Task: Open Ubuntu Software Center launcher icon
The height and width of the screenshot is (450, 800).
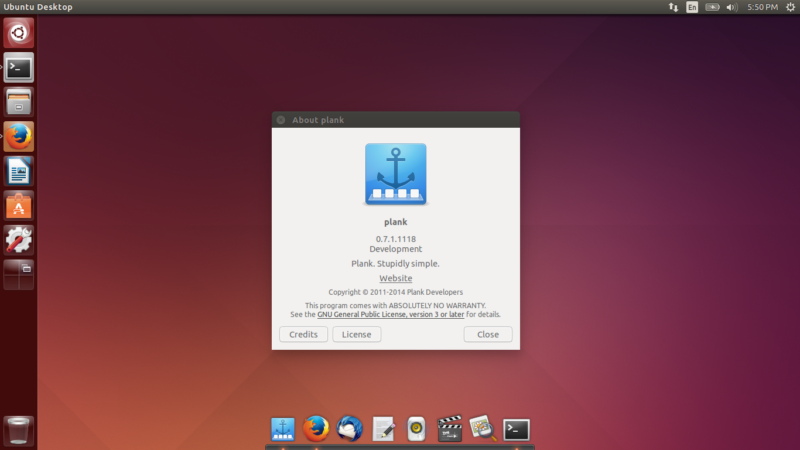Action: 18,206
